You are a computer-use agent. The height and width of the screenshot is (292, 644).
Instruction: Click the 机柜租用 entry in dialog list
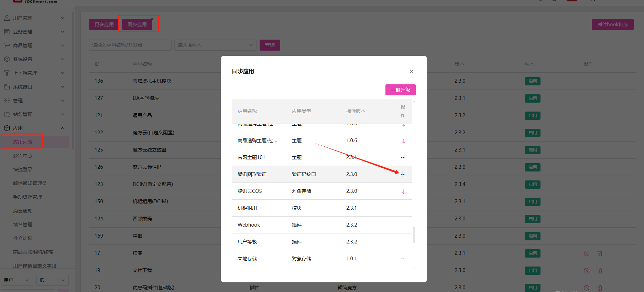pyautogui.click(x=247, y=208)
